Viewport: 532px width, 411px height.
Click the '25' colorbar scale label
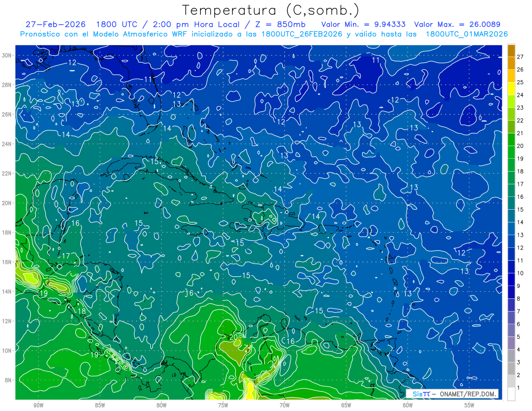[520, 82]
